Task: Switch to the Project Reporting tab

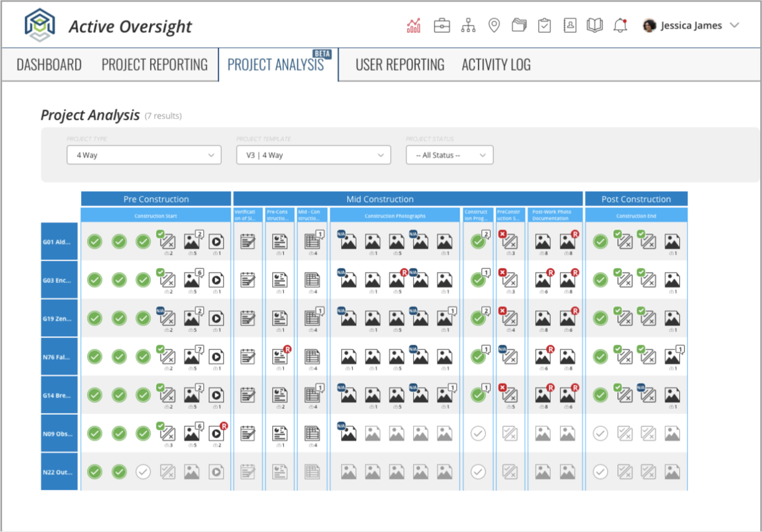Action: click(x=154, y=65)
